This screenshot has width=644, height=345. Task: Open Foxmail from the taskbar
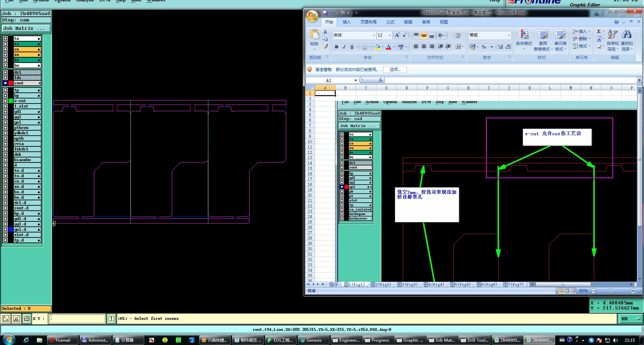[x=63, y=340]
